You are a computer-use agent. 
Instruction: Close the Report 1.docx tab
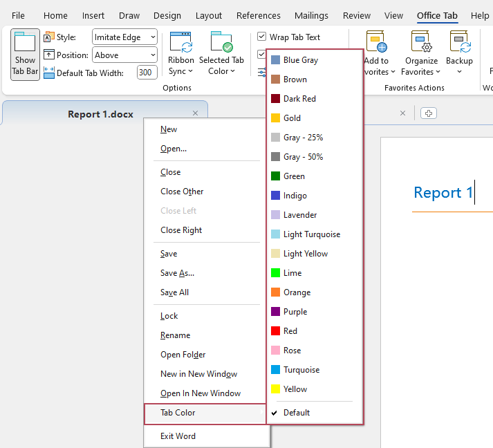coord(195,113)
